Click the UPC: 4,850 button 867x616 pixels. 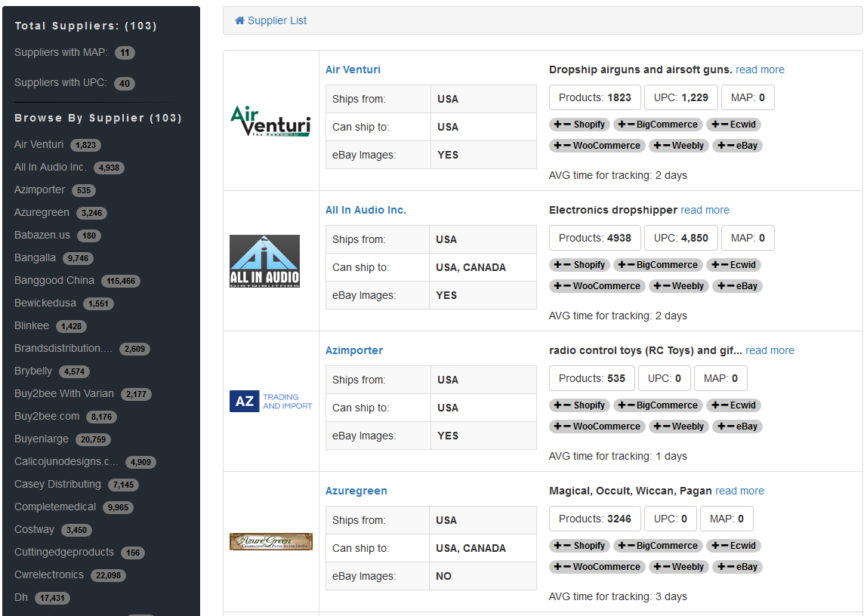click(x=680, y=238)
